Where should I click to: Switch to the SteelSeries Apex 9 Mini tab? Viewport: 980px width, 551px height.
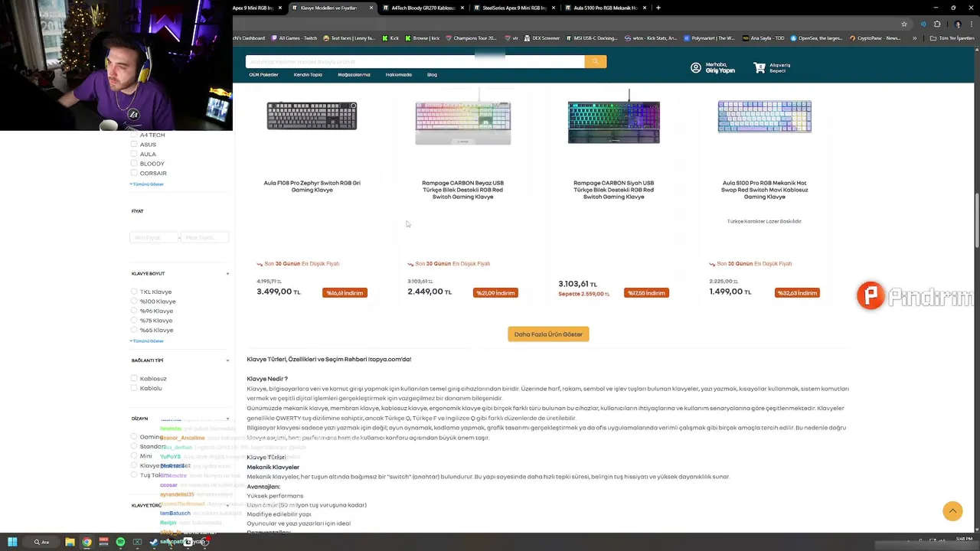[x=514, y=8]
